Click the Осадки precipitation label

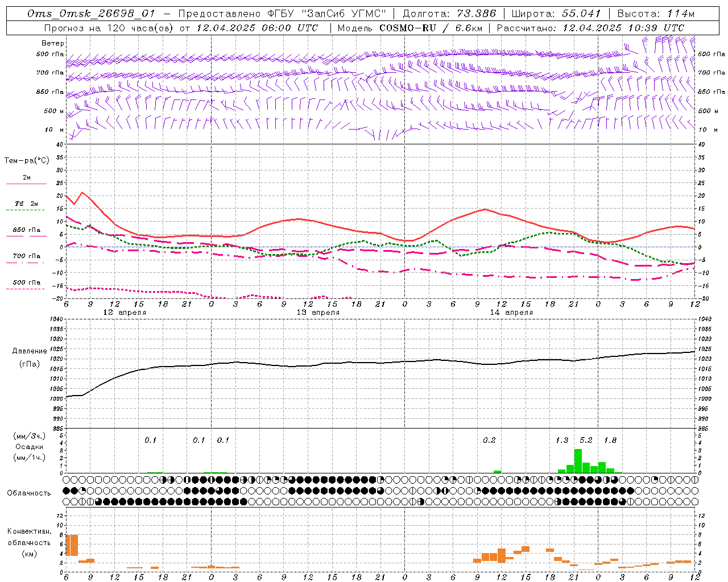pos(29,447)
